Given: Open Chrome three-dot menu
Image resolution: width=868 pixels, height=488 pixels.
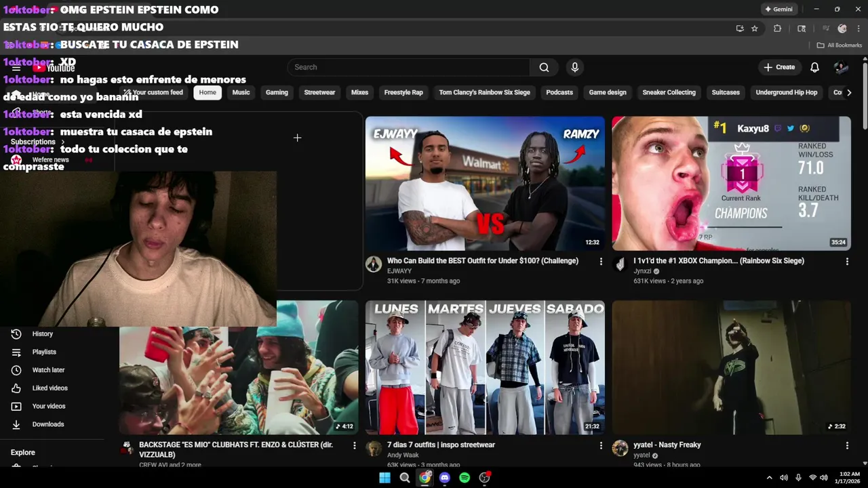Looking at the screenshot, I should (x=859, y=28).
